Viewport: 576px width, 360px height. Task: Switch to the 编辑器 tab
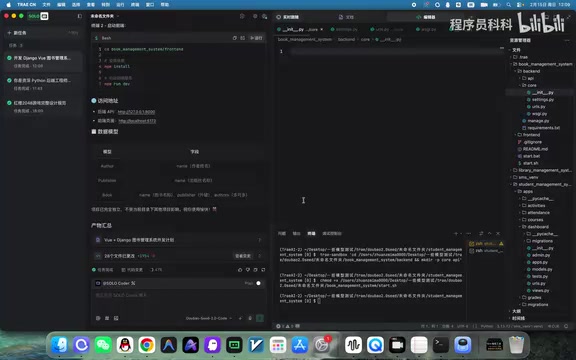coord(426,17)
